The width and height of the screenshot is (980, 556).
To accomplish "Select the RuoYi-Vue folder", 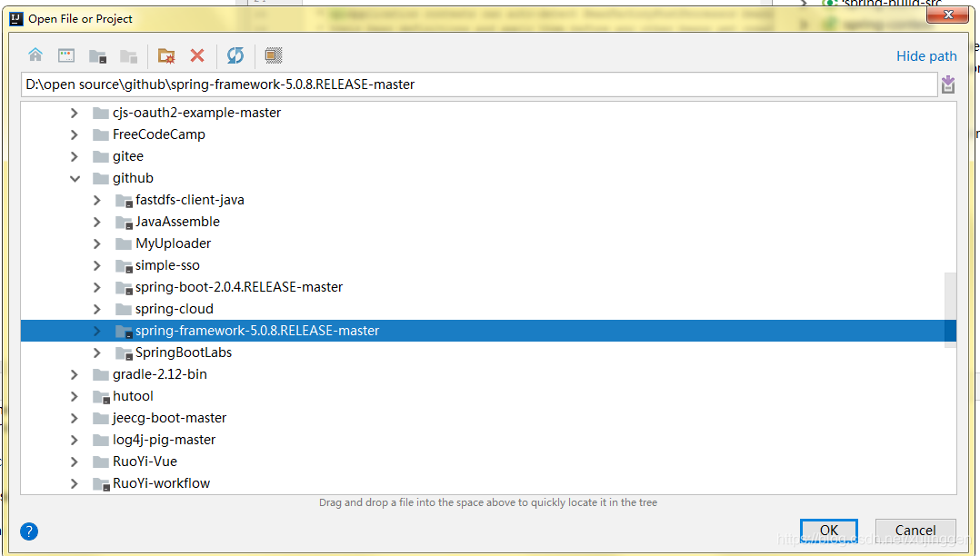I will (x=145, y=462).
